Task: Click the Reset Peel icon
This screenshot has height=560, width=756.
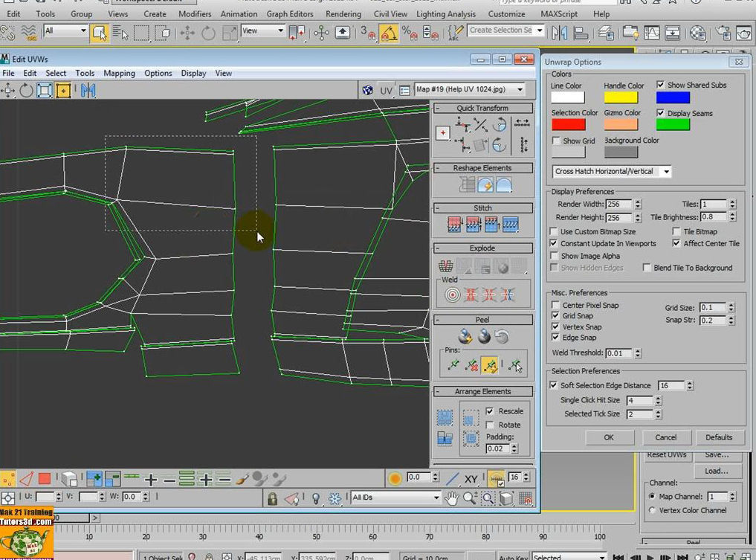Action: [502, 336]
